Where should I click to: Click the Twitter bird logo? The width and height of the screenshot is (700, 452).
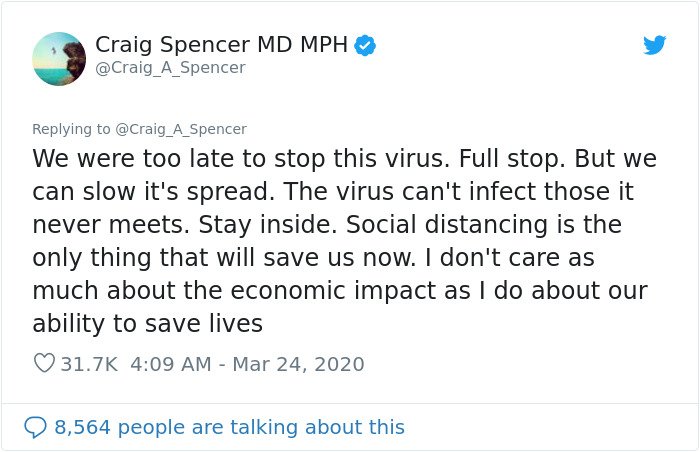pos(654,45)
